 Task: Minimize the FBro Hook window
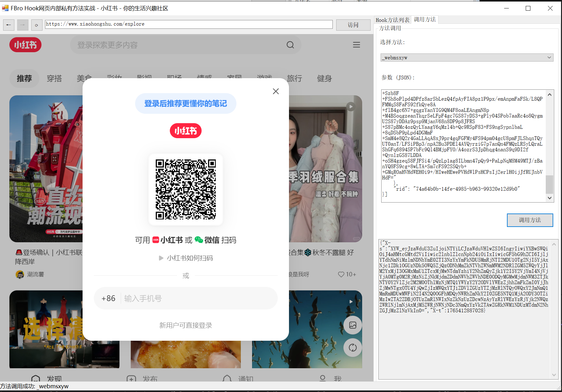pyautogui.click(x=507, y=8)
